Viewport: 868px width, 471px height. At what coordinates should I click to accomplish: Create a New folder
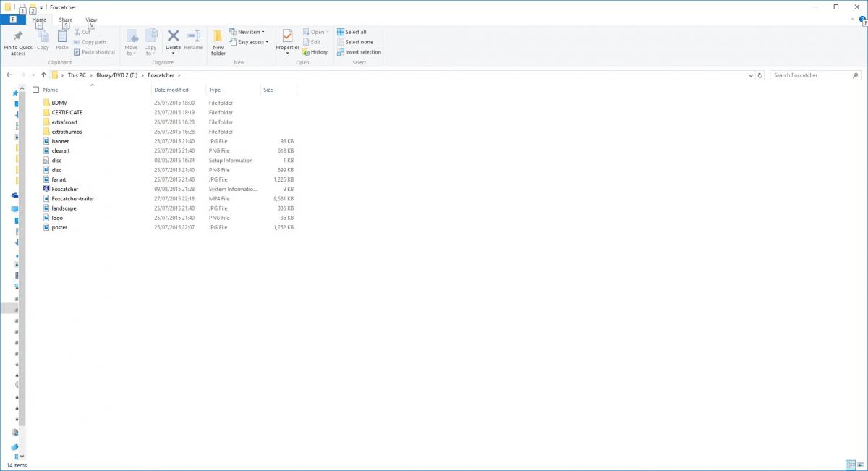(x=218, y=43)
